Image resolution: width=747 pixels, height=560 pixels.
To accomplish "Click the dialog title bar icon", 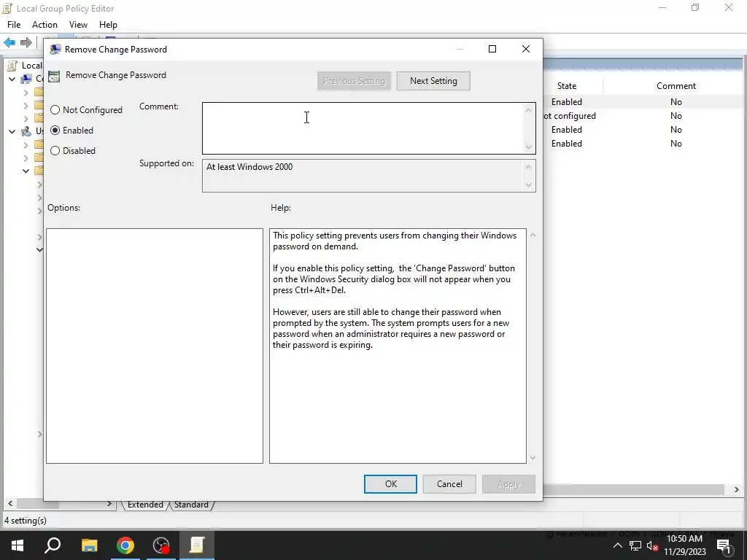I will tap(55, 49).
